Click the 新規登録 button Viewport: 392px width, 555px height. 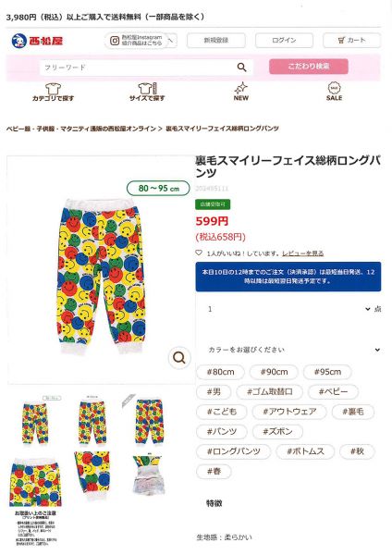pos(216,41)
